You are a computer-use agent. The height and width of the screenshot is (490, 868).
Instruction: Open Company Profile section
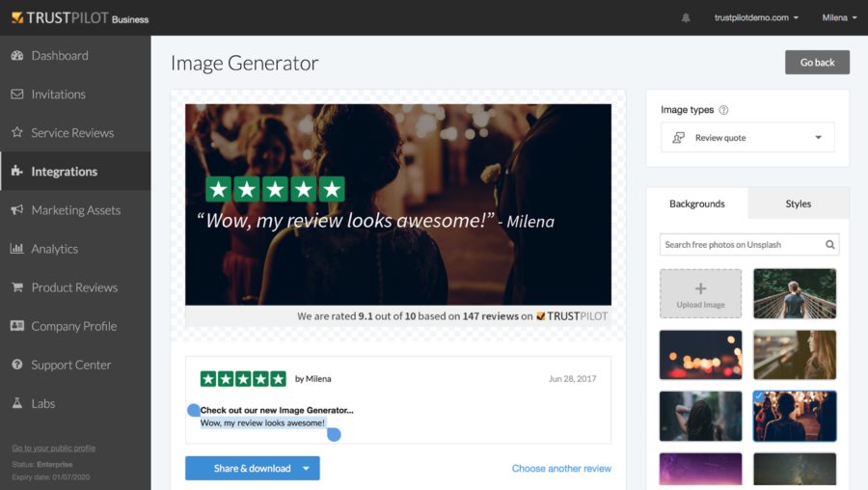pos(75,326)
